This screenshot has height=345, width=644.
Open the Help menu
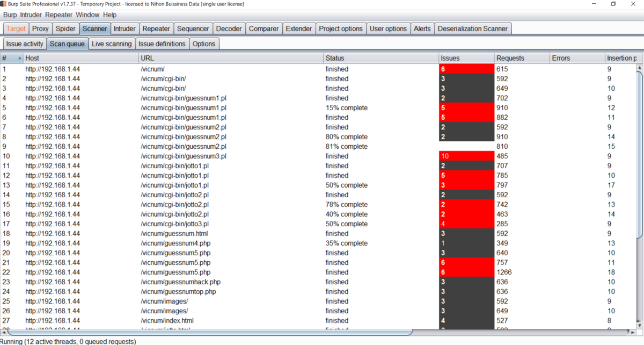pos(109,15)
